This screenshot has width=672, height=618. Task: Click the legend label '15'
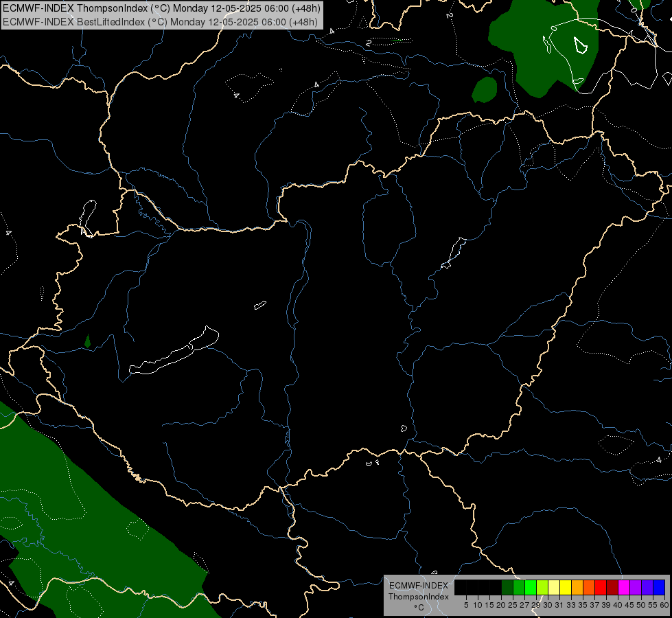(x=489, y=605)
